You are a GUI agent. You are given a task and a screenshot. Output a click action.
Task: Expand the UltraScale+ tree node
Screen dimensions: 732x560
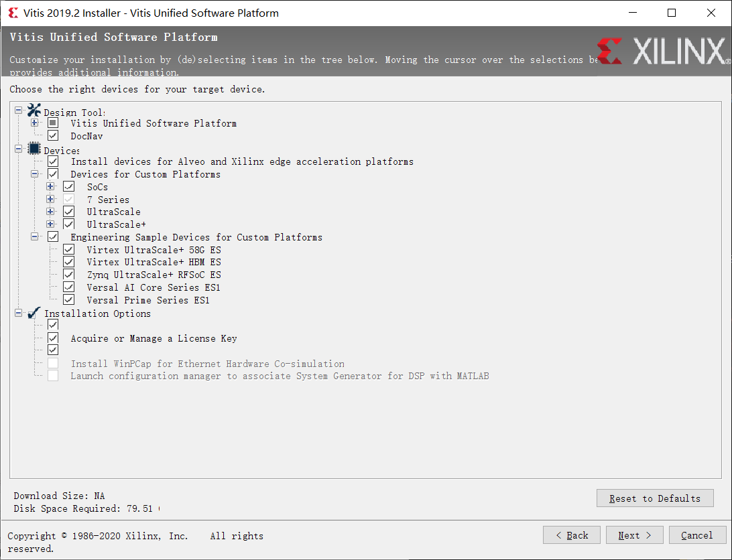tap(50, 224)
